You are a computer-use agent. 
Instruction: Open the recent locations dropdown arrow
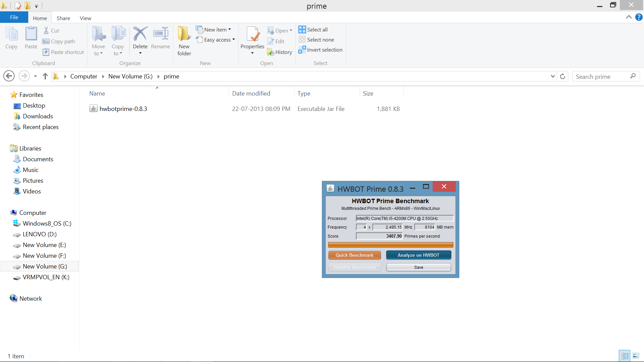coord(35,76)
